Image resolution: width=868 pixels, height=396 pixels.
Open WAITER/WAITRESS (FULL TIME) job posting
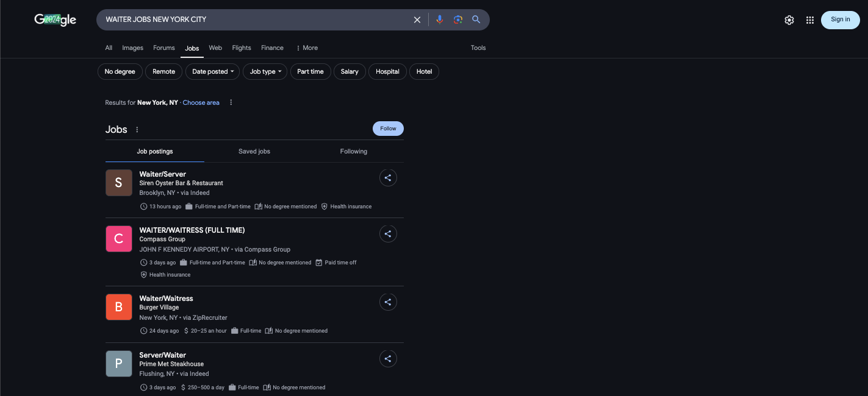click(192, 230)
